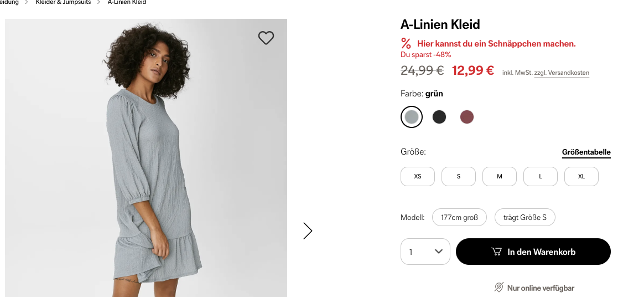Open zzgl. Versandkosten shipping info
644x297 pixels.
[x=562, y=73]
